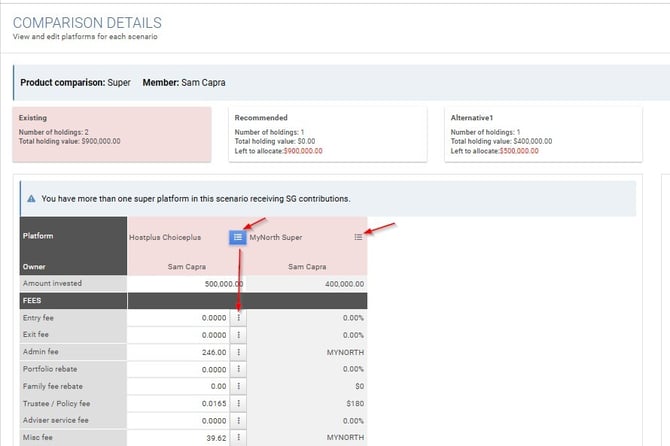The width and height of the screenshot is (670, 446).
Task: Click Portfolio rebate kebab icon
Action: point(238,369)
